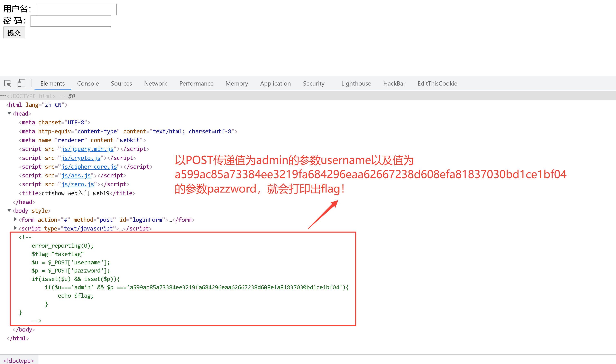
Task: Switch to the Console tab
Action: [88, 83]
